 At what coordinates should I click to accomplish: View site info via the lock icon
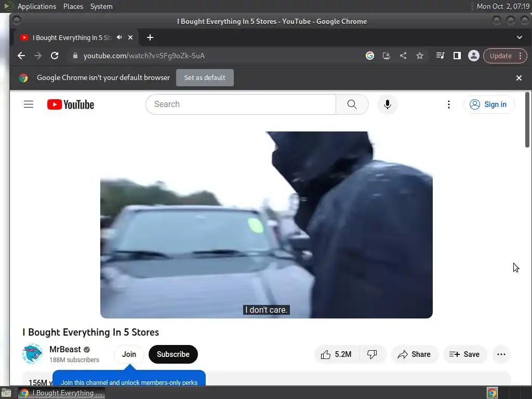[75, 56]
